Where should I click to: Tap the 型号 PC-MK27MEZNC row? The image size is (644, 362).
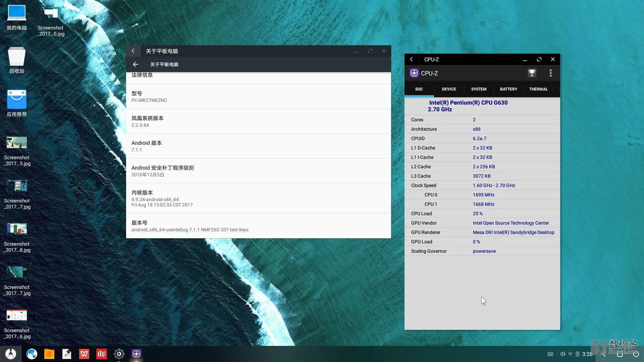point(259,97)
